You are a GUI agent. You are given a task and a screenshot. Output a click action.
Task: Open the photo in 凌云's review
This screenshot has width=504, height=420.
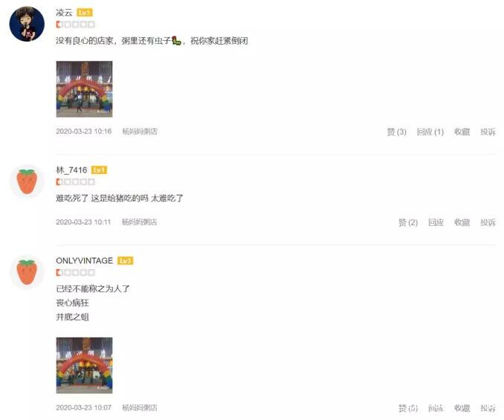[84, 89]
